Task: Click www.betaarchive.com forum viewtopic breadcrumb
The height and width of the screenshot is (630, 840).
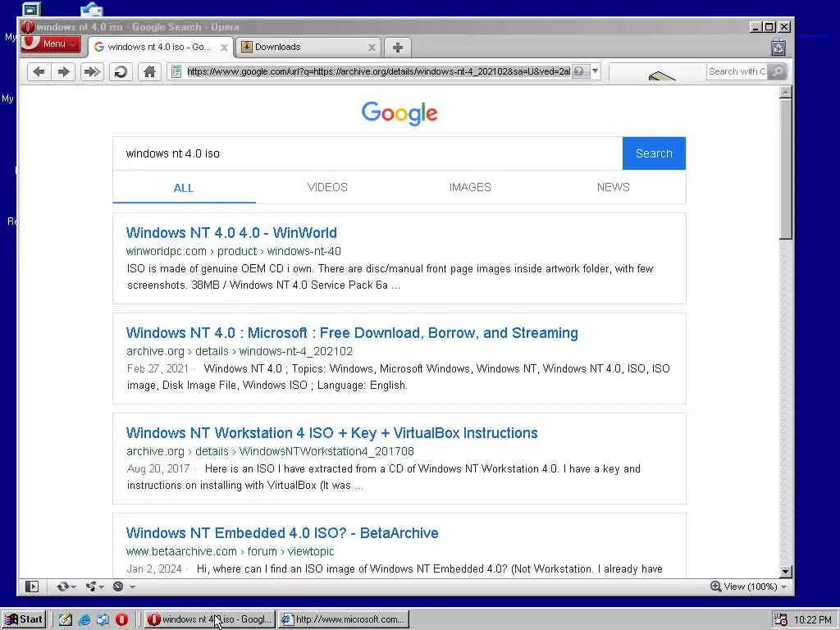Action: [x=230, y=552]
